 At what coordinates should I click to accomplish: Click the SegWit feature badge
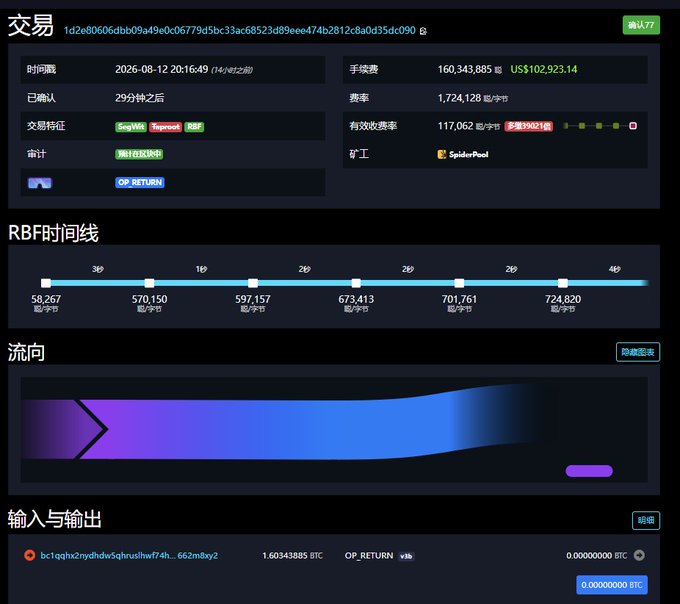pos(131,127)
